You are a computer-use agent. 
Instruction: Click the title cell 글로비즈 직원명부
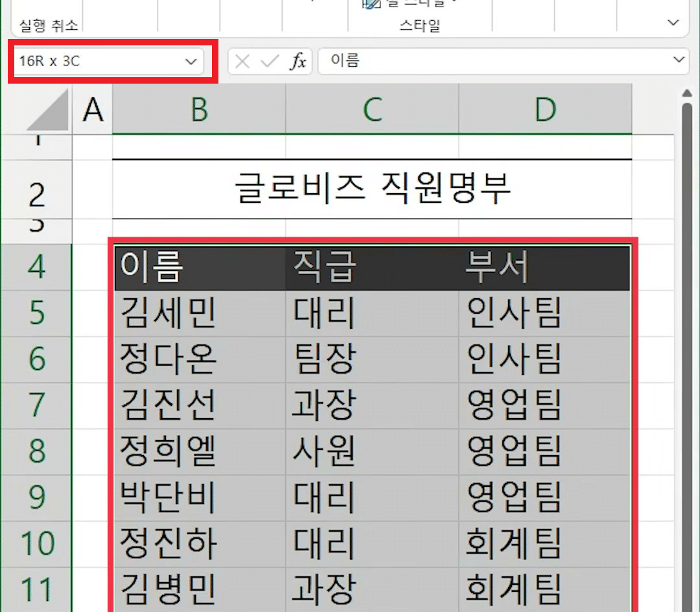tap(372, 189)
